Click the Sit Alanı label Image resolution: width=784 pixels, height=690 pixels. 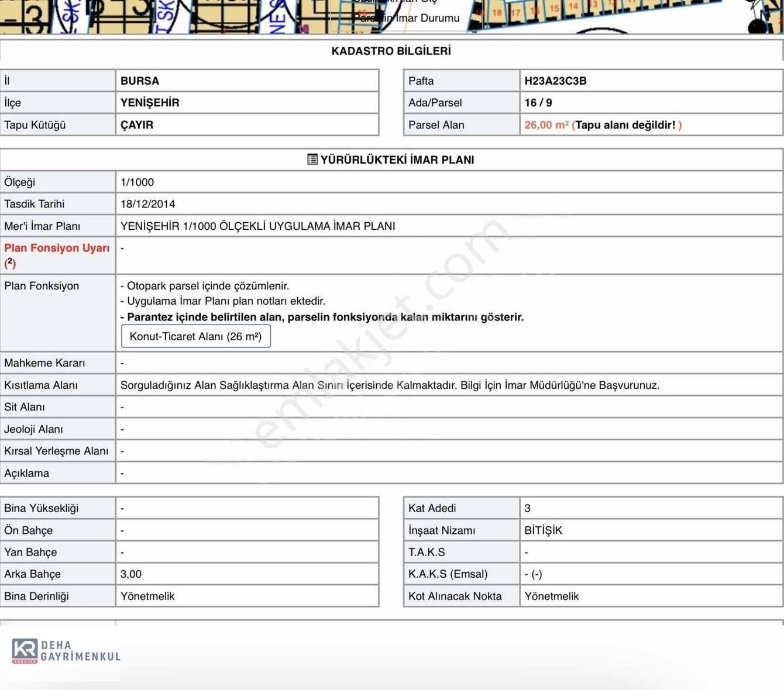(x=24, y=407)
